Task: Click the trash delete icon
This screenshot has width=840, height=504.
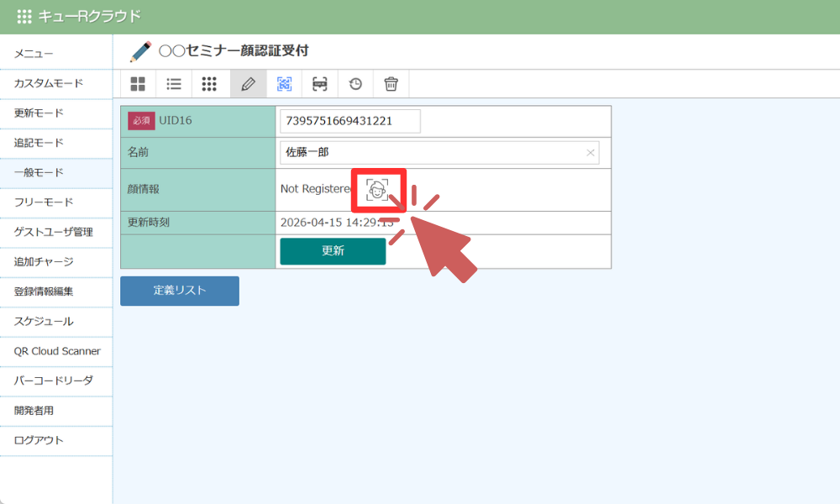Action: [x=390, y=84]
